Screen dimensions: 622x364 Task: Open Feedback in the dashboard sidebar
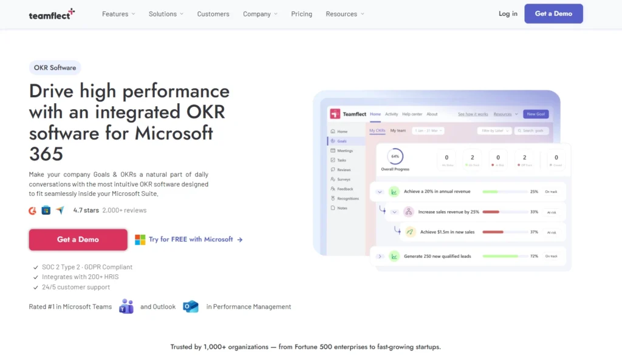tap(341, 189)
